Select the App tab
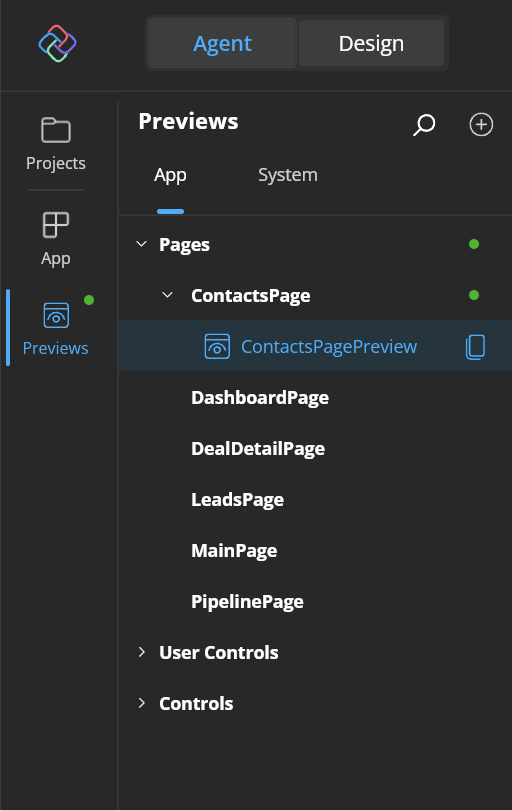512x810 pixels. click(x=170, y=175)
